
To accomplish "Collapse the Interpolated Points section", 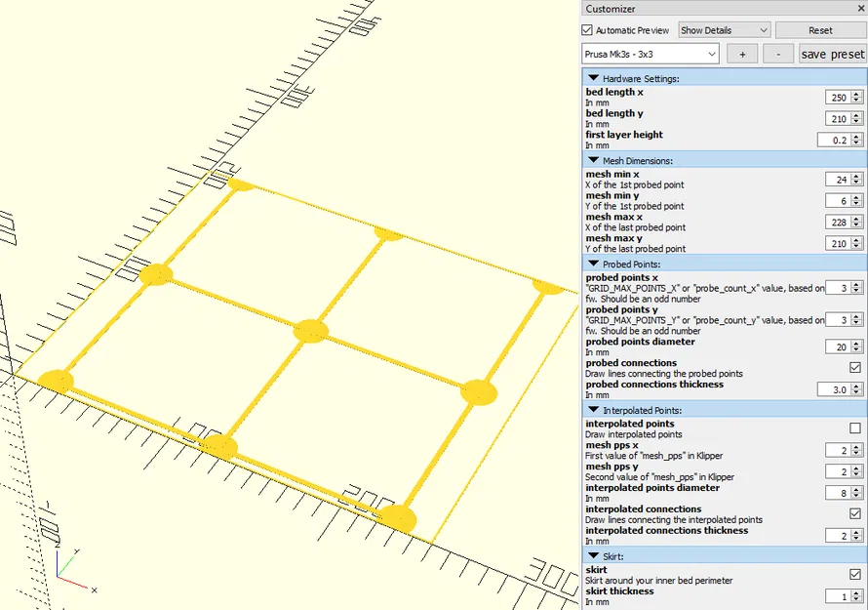I will point(593,410).
